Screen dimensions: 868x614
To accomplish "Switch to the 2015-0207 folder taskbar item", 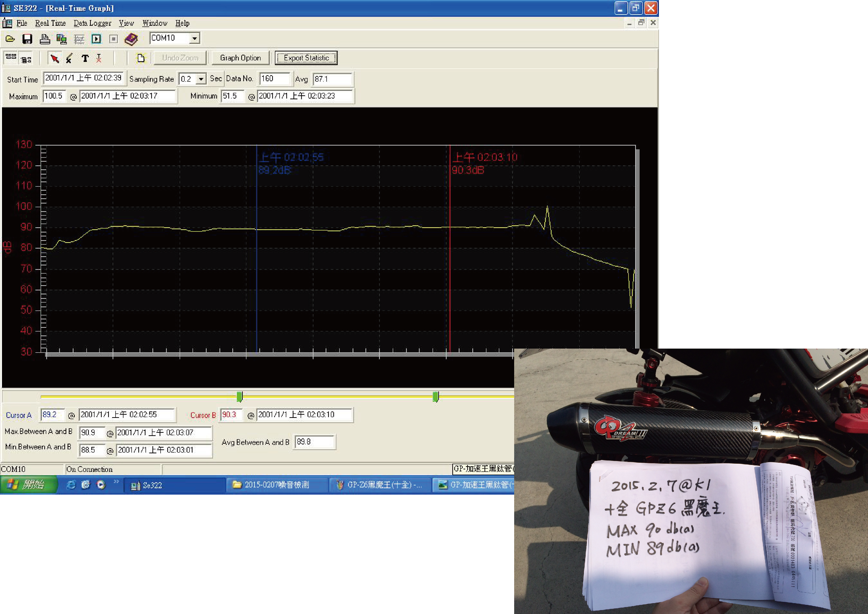I will tap(277, 485).
